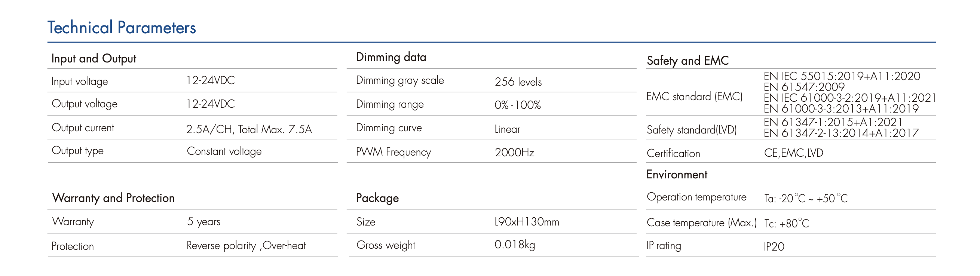Select the EN 61547:2009 standard text

coord(804,87)
